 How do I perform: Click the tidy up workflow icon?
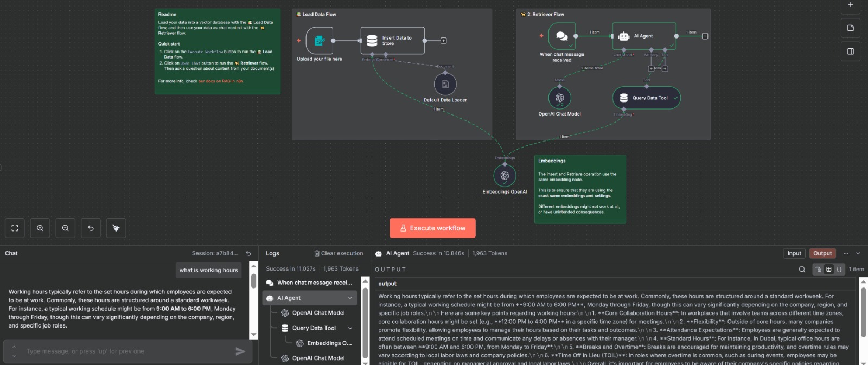point(116,228)
